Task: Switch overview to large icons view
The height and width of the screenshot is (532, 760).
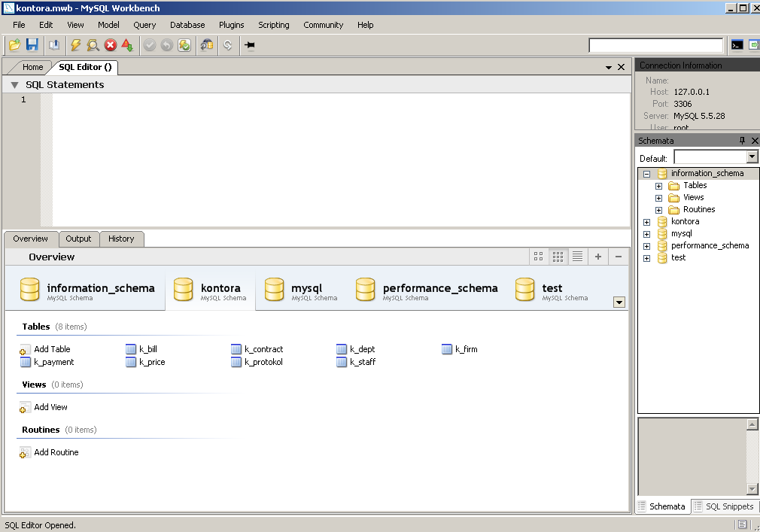Action: (538, 257)
